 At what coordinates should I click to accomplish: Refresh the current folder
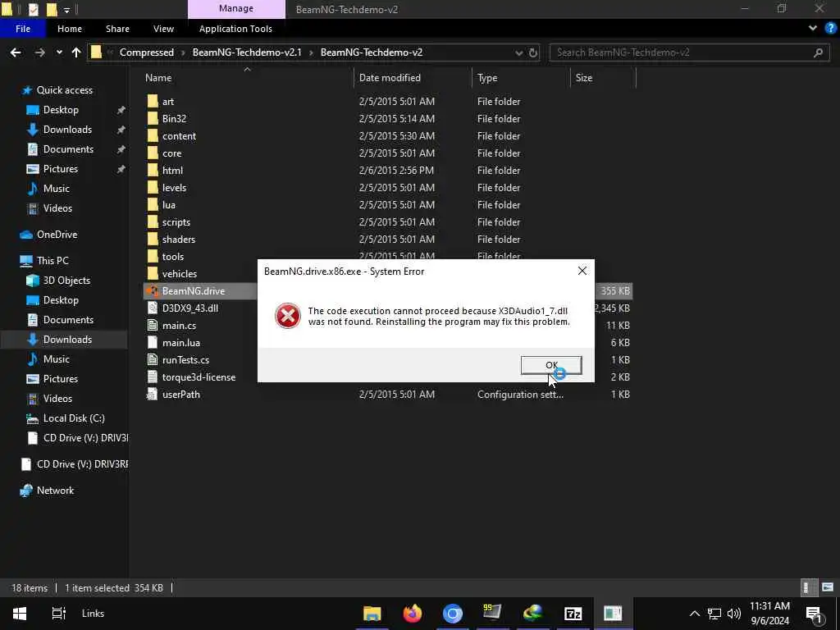coord(533,52)
